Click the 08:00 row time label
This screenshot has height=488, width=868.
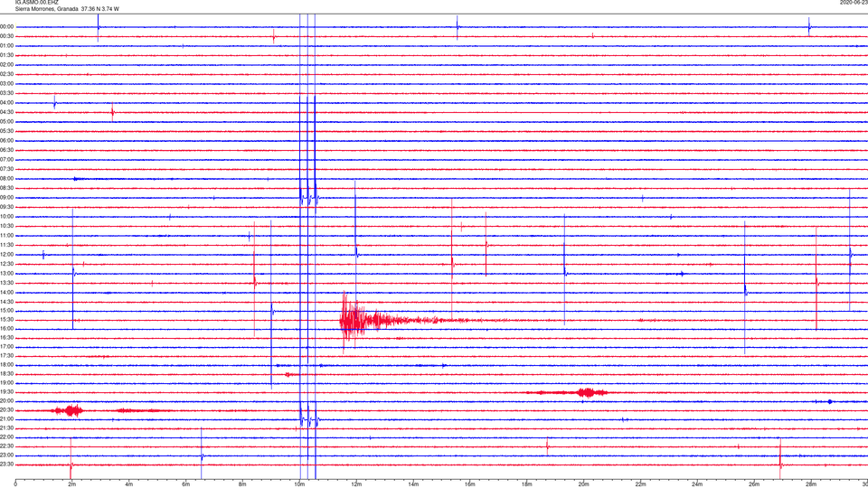[x=6, y=179]
